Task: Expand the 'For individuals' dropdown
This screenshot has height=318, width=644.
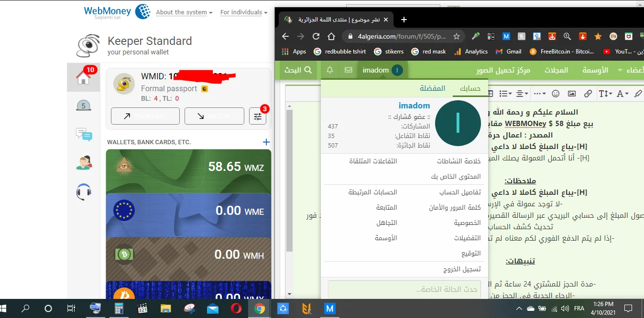Action: pos(243,12)
